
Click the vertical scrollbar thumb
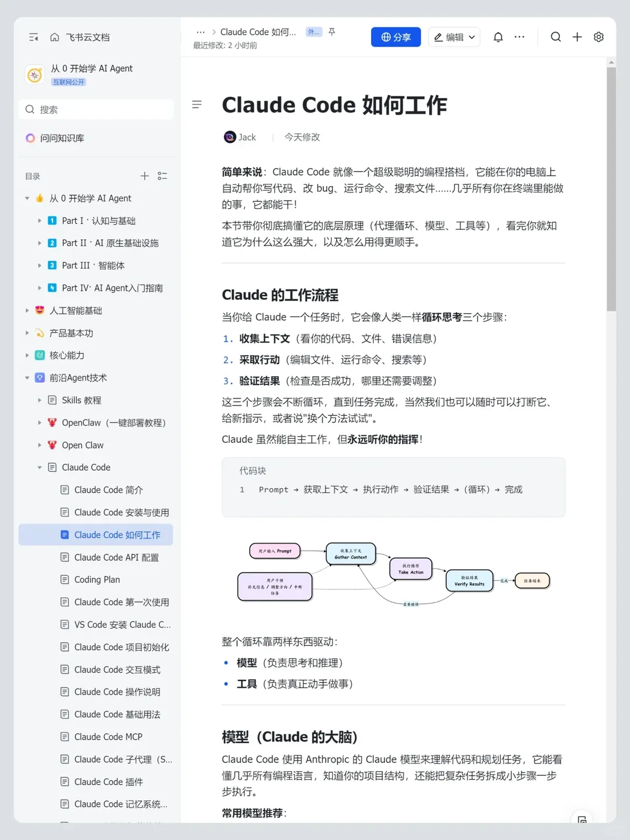tap(611, 190)
